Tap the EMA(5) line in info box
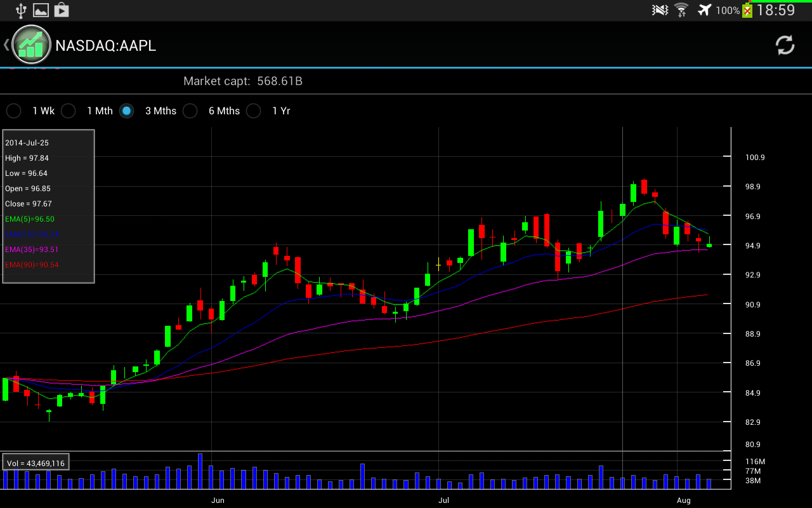Image resolution: width=812 pixels, height=508 pixels. (x=30, y=219)
